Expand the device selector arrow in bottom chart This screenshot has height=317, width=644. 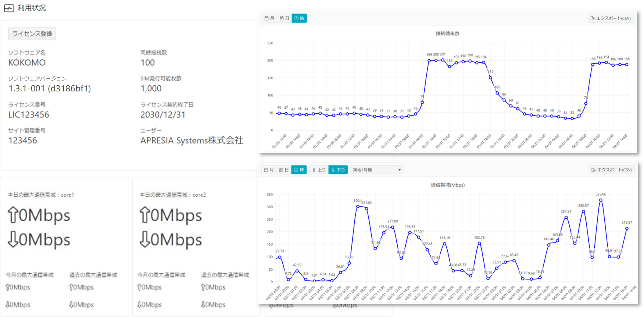(x=400, y=170)
